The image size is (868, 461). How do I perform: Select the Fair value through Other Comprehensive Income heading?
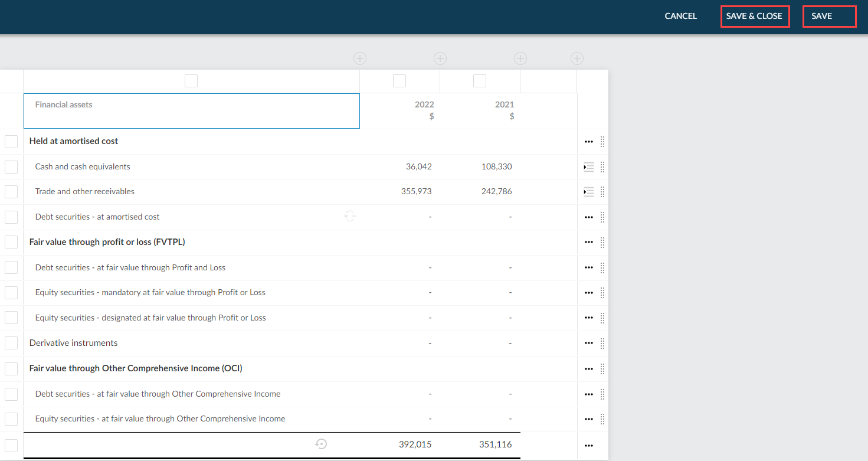pos(136,368)
